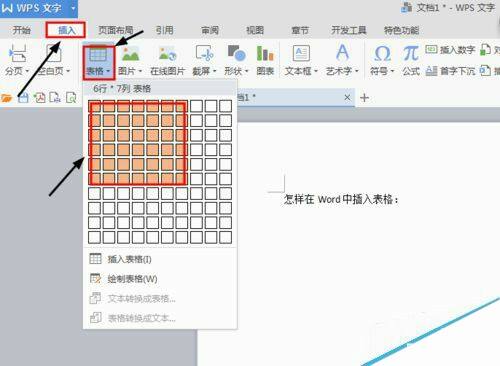Expand the 表格 dropdown arrow
This screenshot has height=366, width=500.
(x=108, y=71)
